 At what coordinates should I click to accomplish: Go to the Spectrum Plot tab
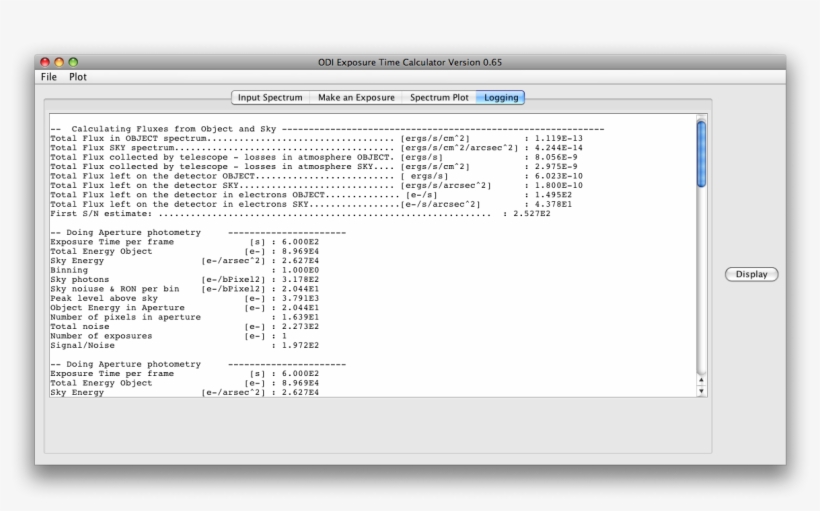pos(438,98)
